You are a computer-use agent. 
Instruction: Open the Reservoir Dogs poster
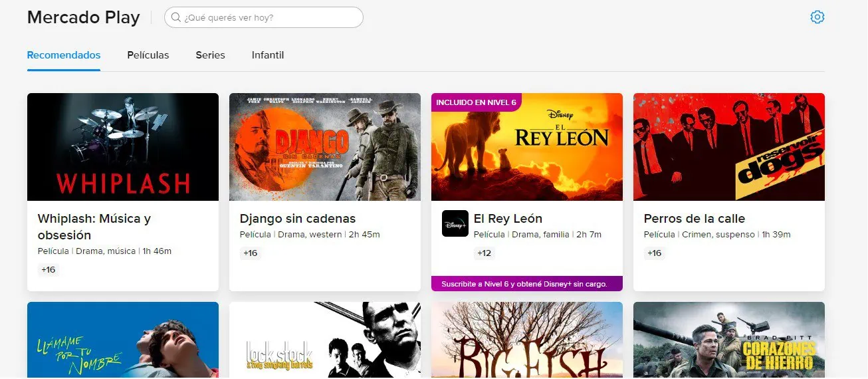729,147
